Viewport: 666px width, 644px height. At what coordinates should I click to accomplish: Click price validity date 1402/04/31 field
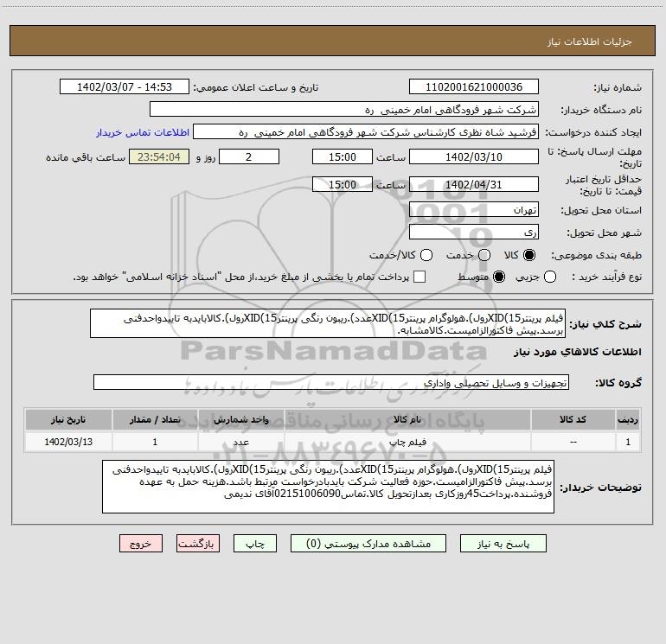click(x=474, y=184)
